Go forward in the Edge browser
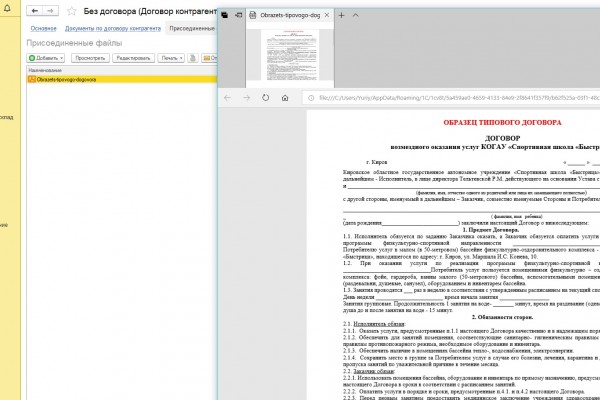 click(247, 98)
